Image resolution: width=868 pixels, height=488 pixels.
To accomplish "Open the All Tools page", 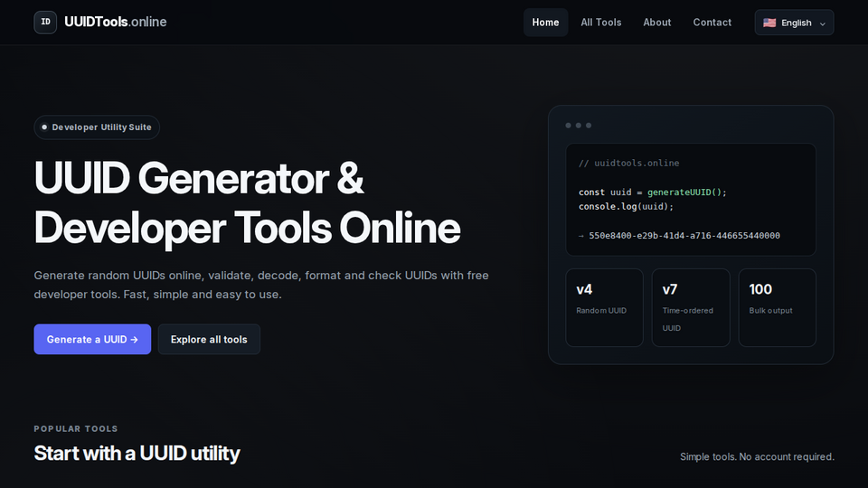I will (600, 22).
